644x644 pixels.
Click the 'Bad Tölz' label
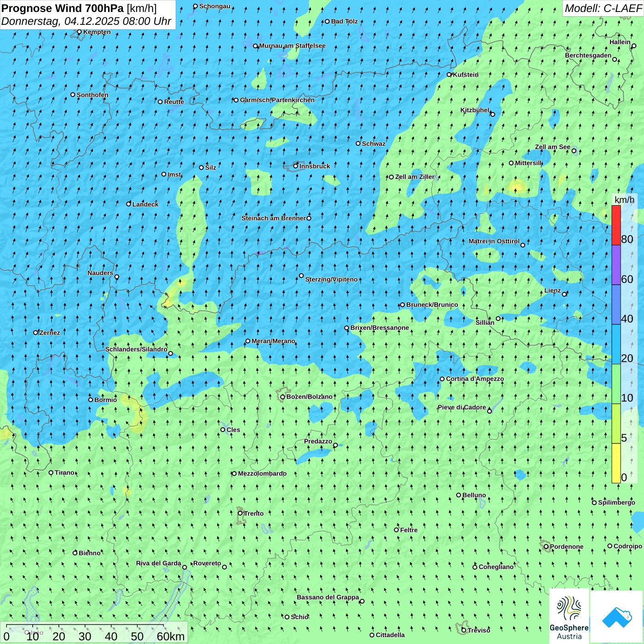tap(345, 21)
